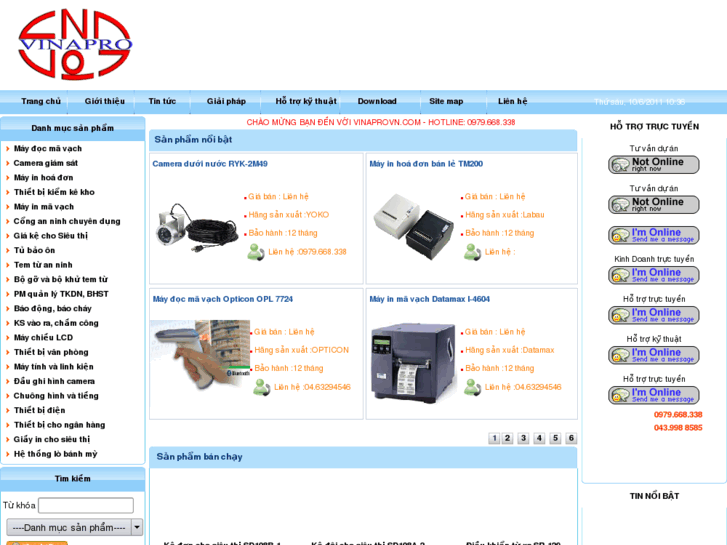Viewport: 727px width, 545px height.
Task: Open thumbnail of Opticon barcode scanner
Action: 200,354
